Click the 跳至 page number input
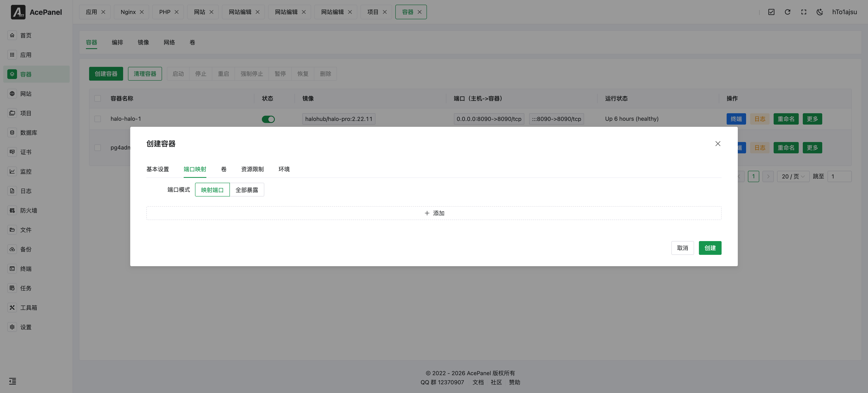Image resolution: width=868 pixels, height=393 pixels. (839, 176)
